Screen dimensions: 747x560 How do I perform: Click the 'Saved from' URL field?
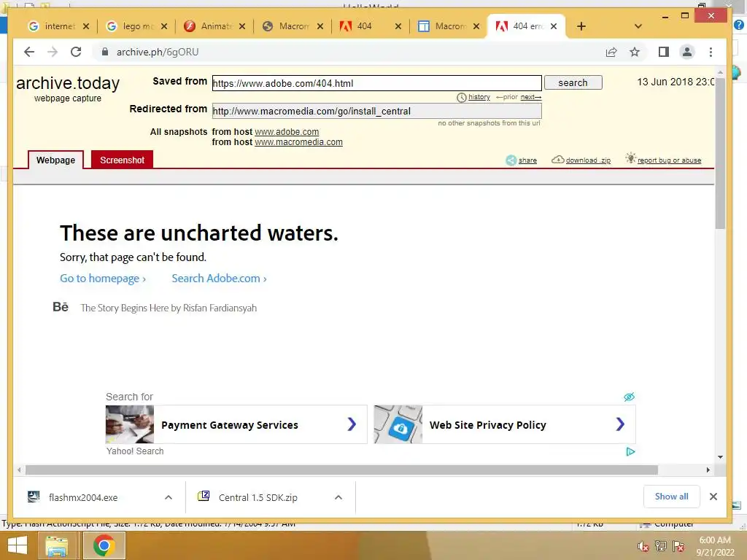coord(377,83)
